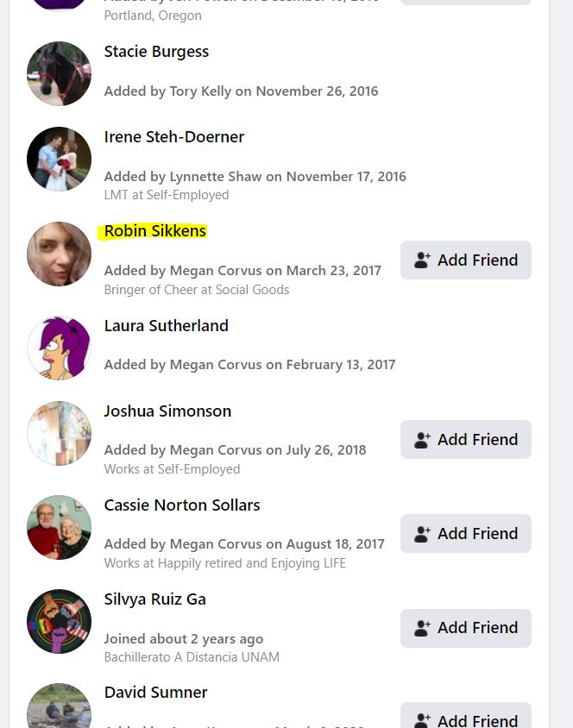Click the Joshua Simonson name link
Viewport: 573px width, 728px height.
click(167, 411)
